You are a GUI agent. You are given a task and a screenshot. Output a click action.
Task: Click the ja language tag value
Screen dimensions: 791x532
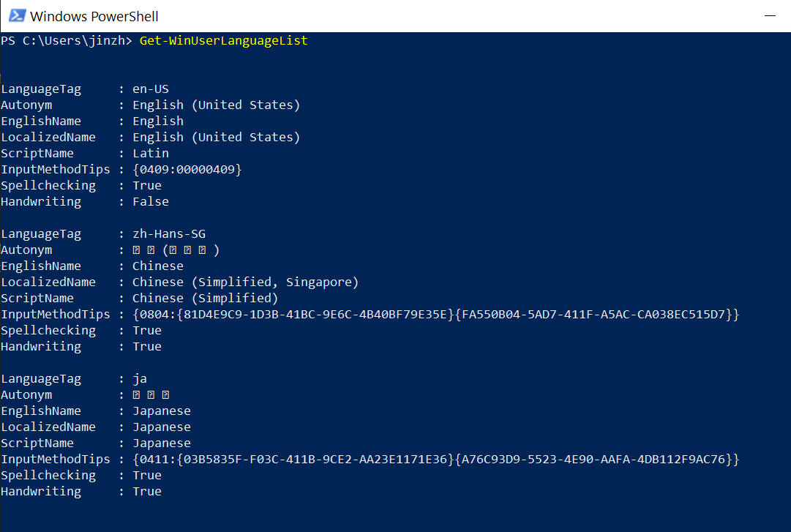pyautogui.click(x=140, y=379)
